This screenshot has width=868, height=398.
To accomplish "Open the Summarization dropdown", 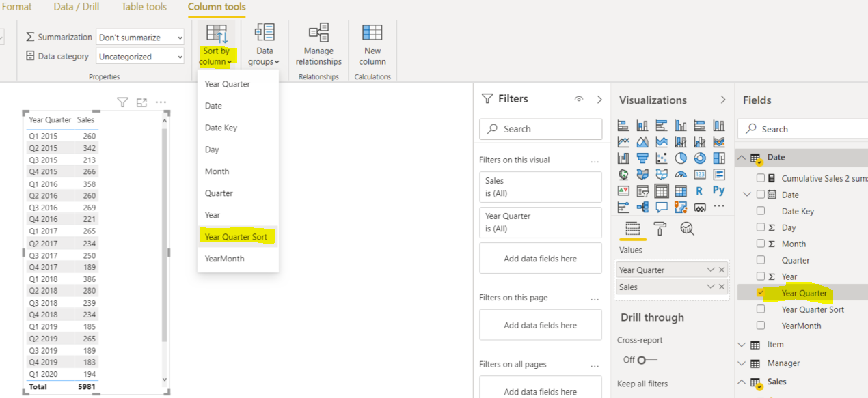I will (140, 38).
